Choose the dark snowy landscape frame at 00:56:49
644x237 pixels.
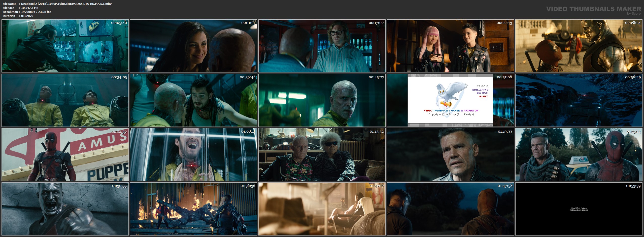579,100
